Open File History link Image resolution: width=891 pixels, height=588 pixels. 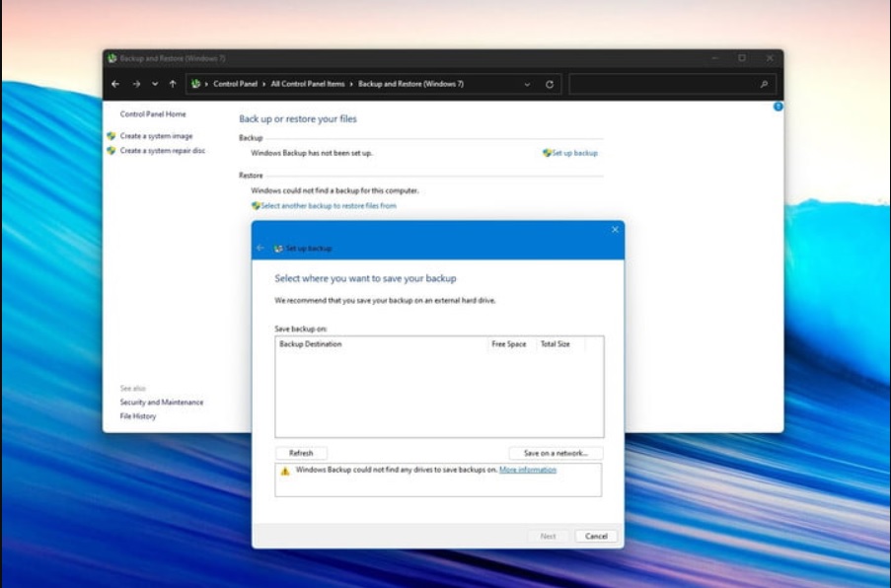coord(137,416)
